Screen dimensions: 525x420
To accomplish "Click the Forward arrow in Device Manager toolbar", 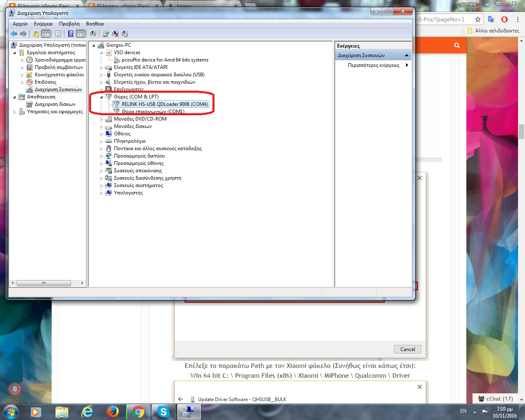I will tap(23, 34).
